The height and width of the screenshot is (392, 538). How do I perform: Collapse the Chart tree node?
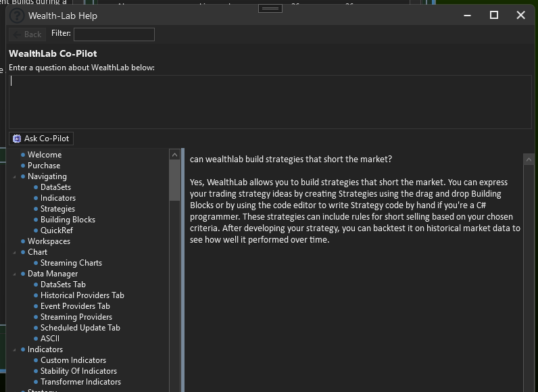click(x=14, y=252)
